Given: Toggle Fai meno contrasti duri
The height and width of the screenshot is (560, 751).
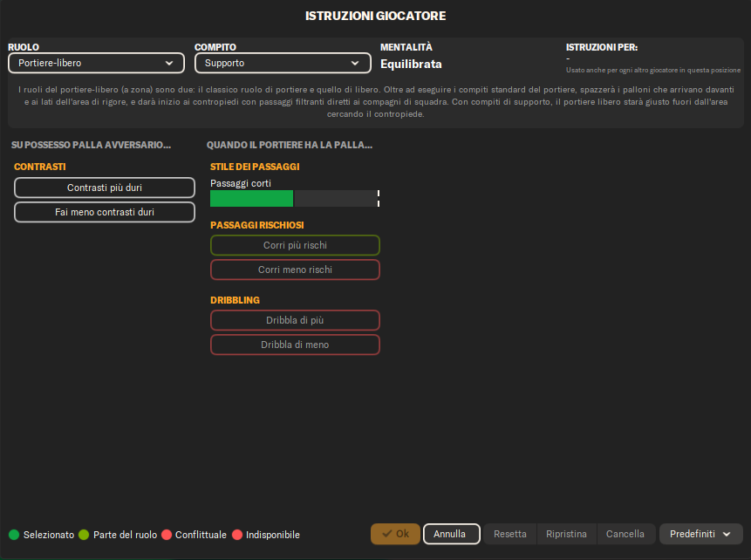Looking at the screenshot, I should [105, 212].
